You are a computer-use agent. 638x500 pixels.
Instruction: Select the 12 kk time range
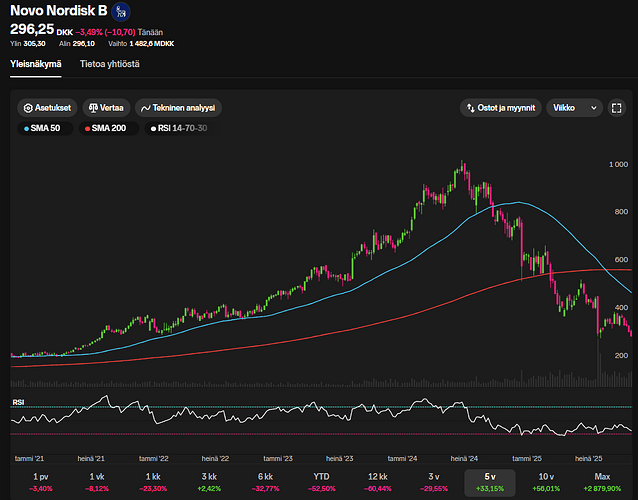tap(378, 482)
